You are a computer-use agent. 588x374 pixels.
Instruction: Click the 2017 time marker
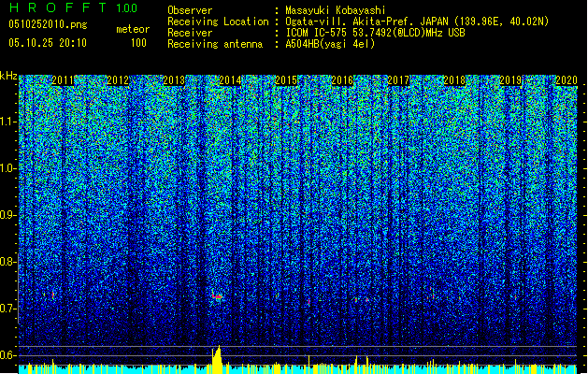[398, 80]
